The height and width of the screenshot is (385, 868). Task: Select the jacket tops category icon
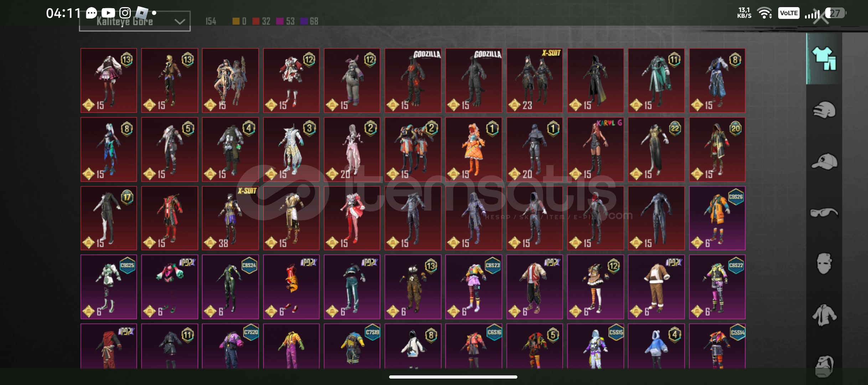coord(824,315)
